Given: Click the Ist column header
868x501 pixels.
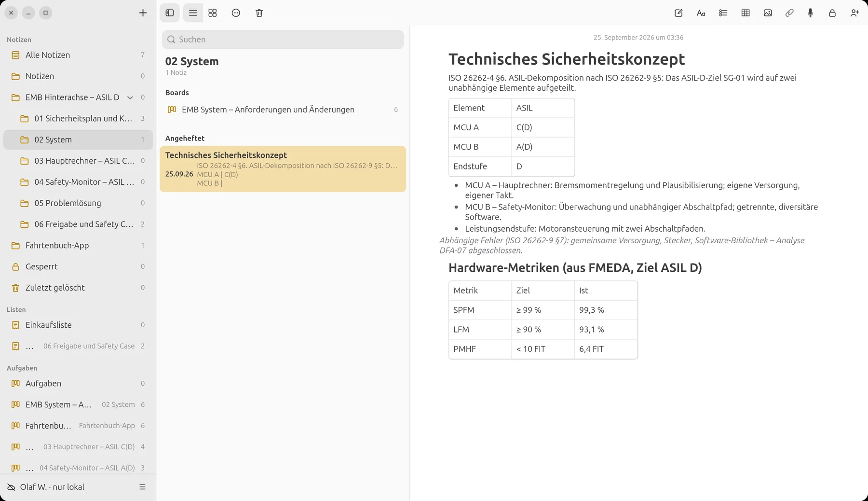Looking at the screenshot, I should [606, 291].
